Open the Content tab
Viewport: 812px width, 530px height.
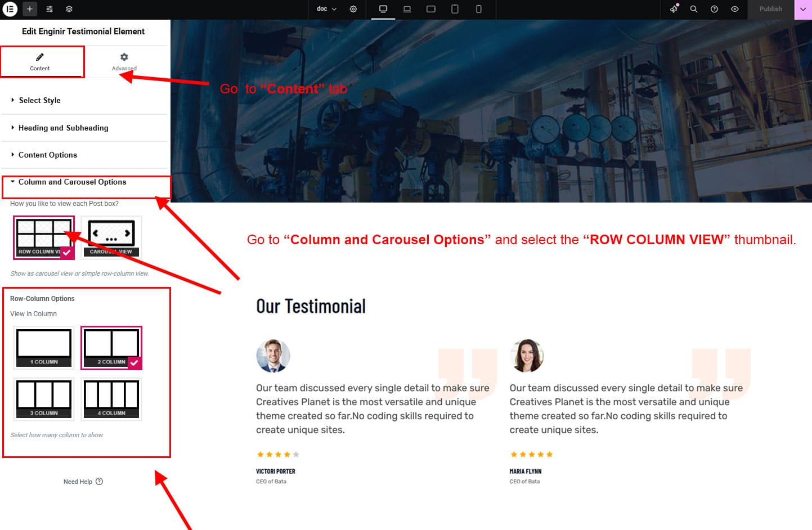tap(40, 61)
